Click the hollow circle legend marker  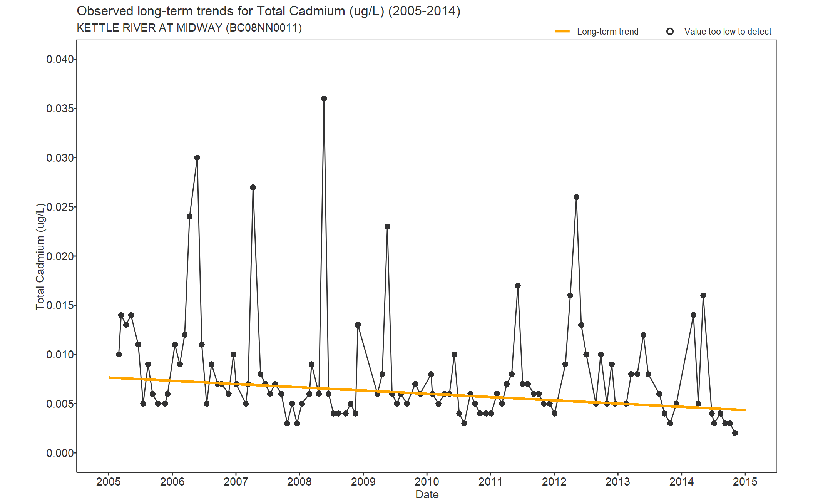pyautogui.click(x=670, y=32)
